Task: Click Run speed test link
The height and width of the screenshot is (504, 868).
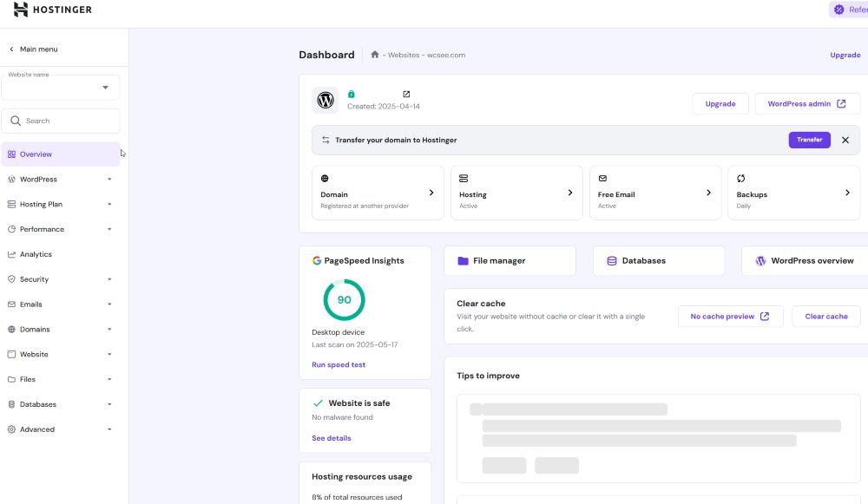Action: pos(339,364)
